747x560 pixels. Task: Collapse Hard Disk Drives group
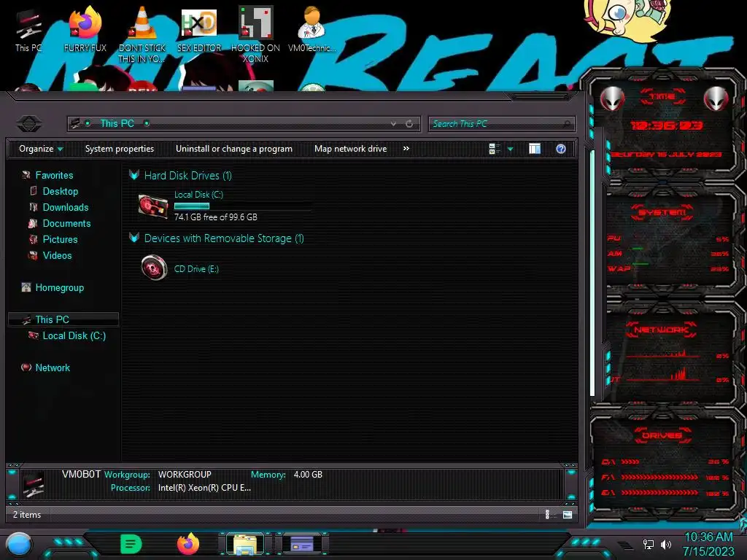pyautogui.click(x=134, y=175)
